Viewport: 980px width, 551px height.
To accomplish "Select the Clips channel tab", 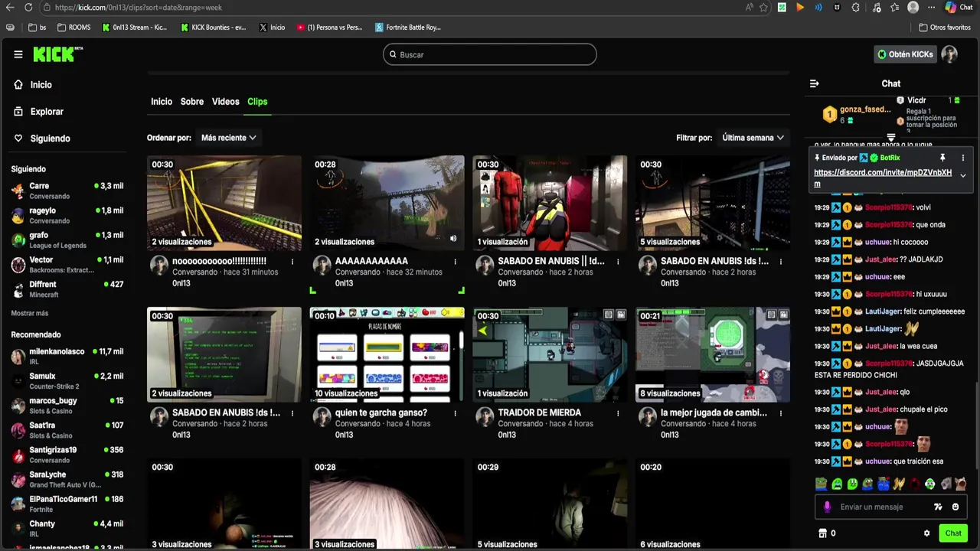I will (257, 102).
